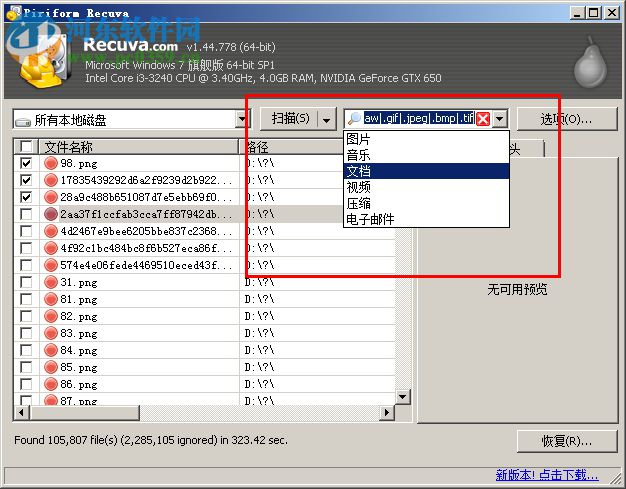Start scanning with the 扫描(S) button
The height and width of the screenshot is (489, 626).
289,119
